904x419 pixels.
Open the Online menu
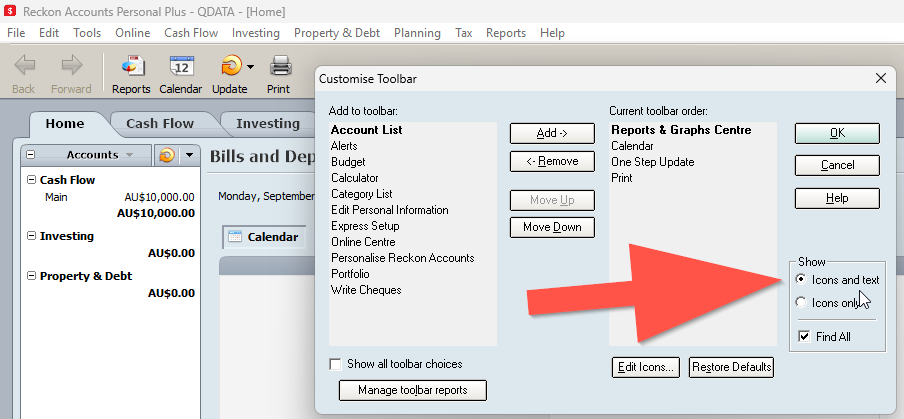click(x=133, y=33)
